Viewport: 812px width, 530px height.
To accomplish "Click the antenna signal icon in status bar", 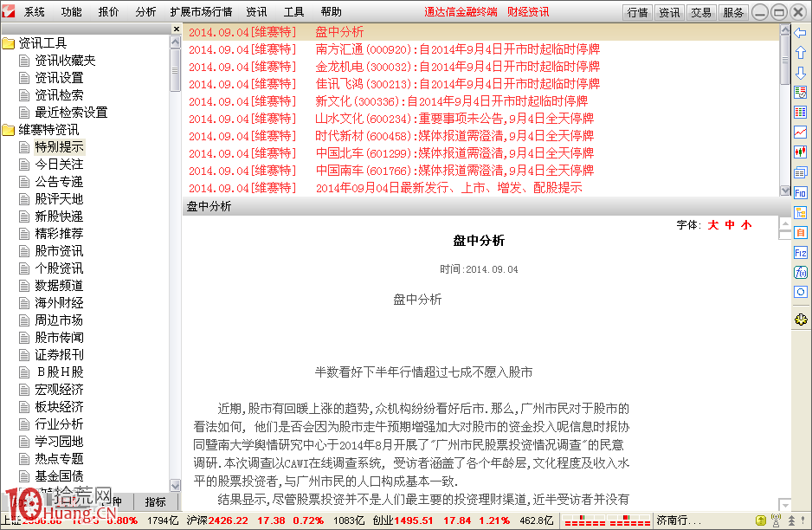I will (776, 520).
